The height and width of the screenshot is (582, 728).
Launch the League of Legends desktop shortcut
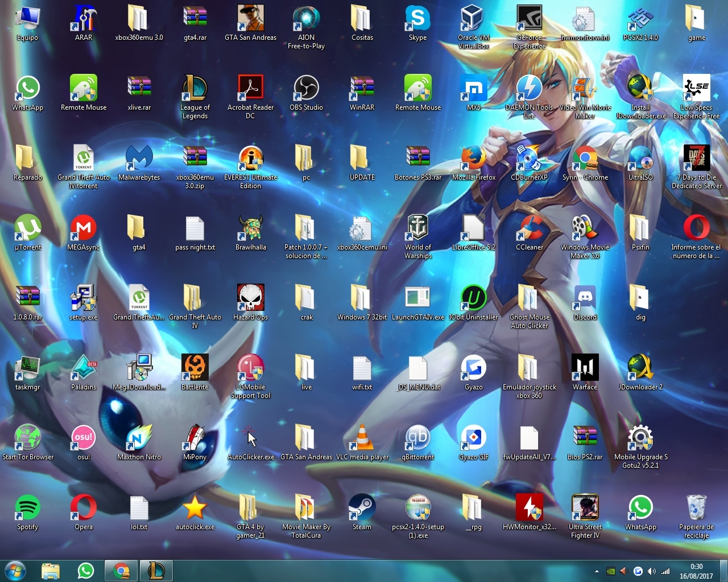(195, 88)
